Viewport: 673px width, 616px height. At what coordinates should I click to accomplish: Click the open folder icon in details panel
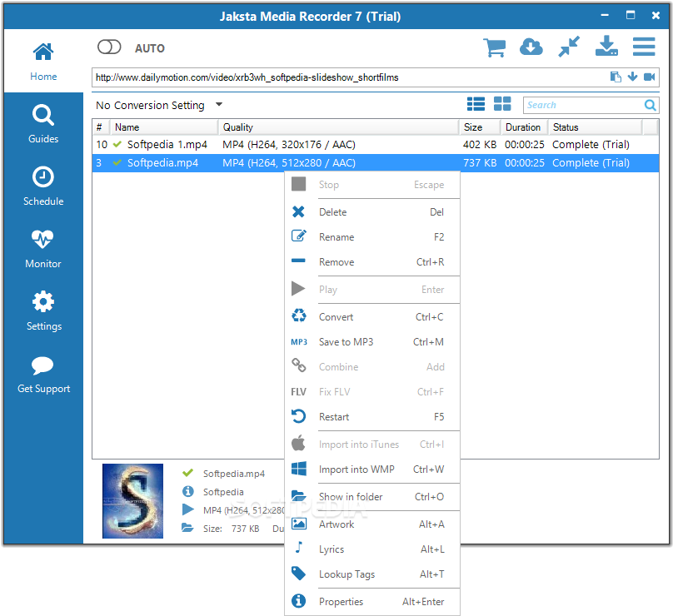[187, 528]
